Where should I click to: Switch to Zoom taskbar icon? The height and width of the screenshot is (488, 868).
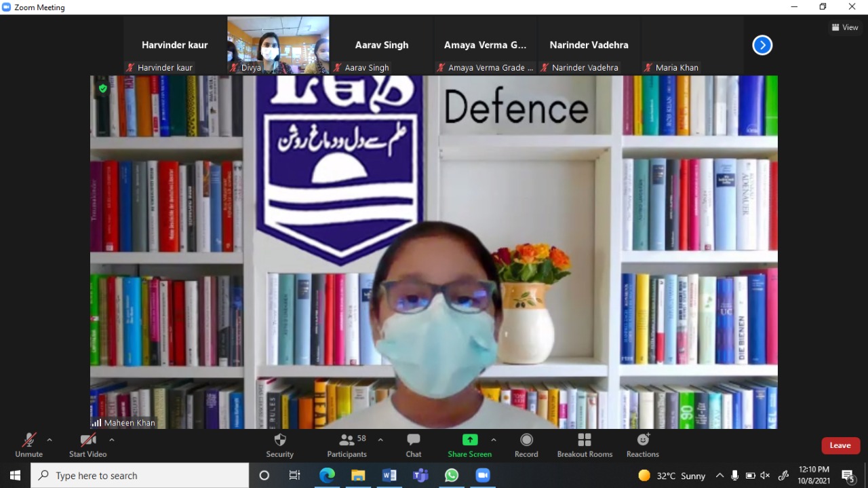(x=483, y=476)
